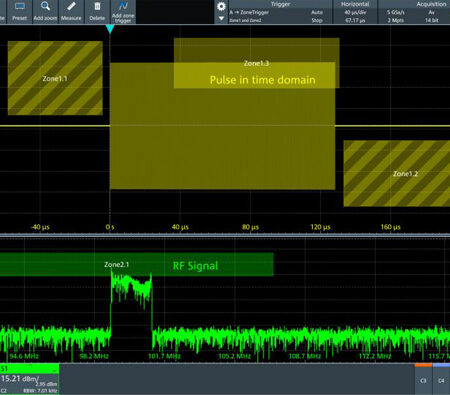Select the Zone2.1 spectrum zone

[137, 264]
